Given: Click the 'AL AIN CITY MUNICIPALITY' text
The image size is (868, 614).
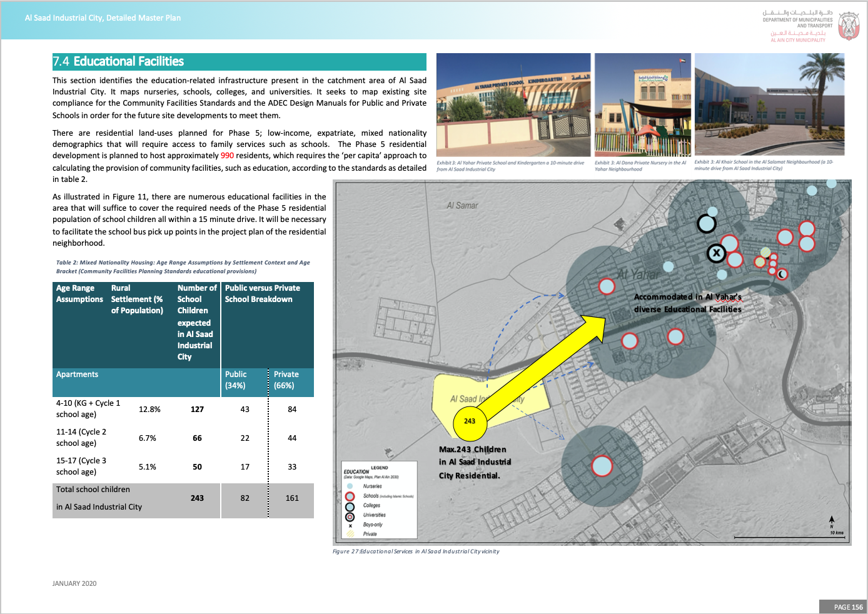Looking at the screenshot, I should [x=798, y=40].
